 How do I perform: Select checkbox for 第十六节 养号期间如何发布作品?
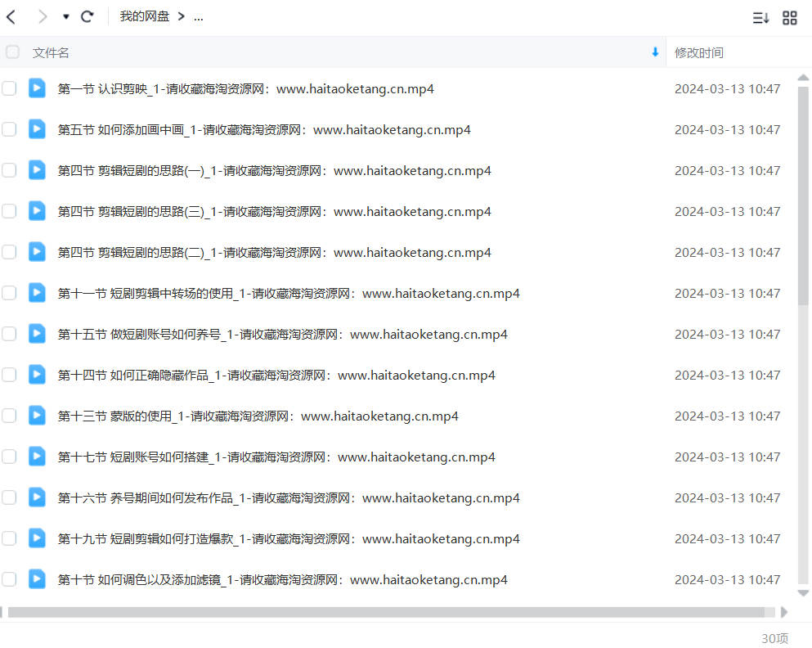pyautogui.click(x=9, y=497)
